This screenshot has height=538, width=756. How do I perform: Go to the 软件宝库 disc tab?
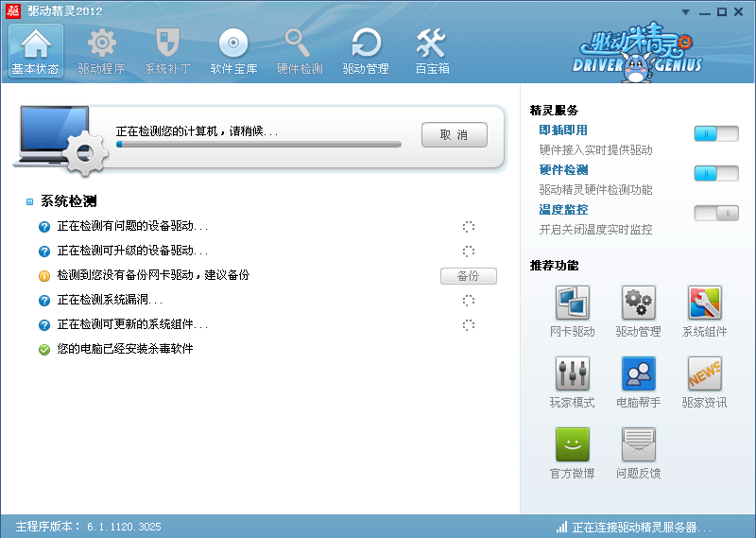pos(233,51)
